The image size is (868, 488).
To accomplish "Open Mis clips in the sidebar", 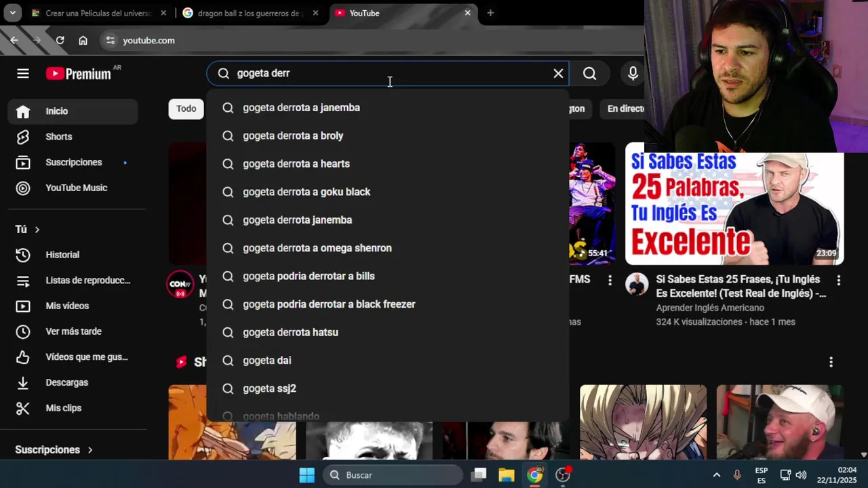I will [73, 408].
